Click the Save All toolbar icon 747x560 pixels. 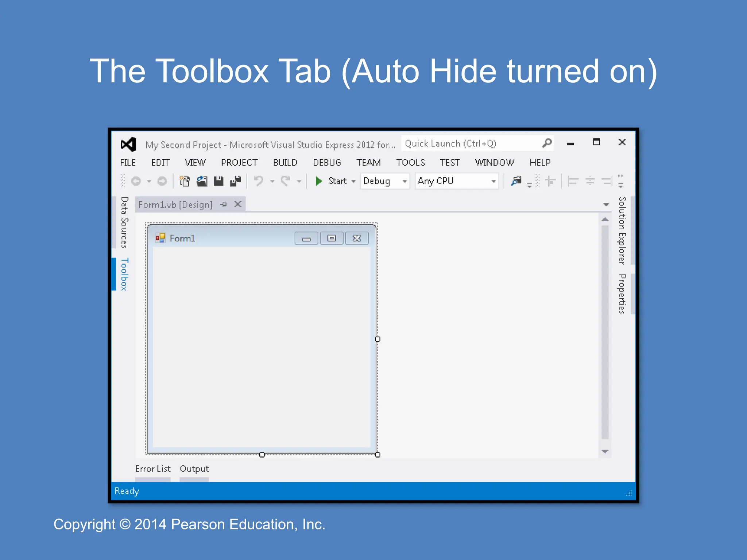tap(236, 181)
